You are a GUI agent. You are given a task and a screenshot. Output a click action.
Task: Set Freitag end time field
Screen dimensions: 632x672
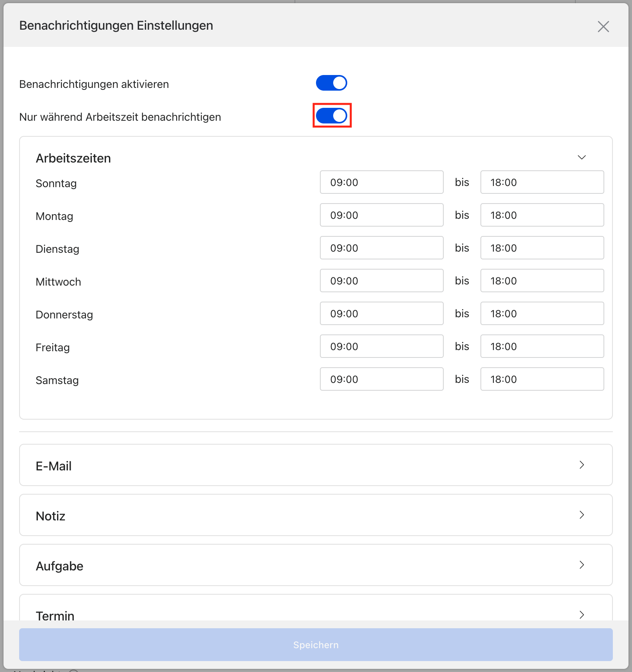(542, 347)
